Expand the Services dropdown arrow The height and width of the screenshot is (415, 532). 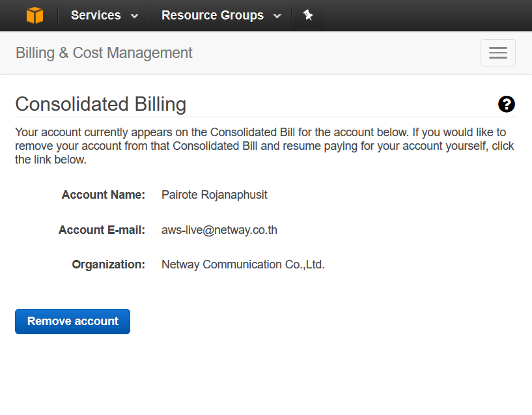click(135, 16)
